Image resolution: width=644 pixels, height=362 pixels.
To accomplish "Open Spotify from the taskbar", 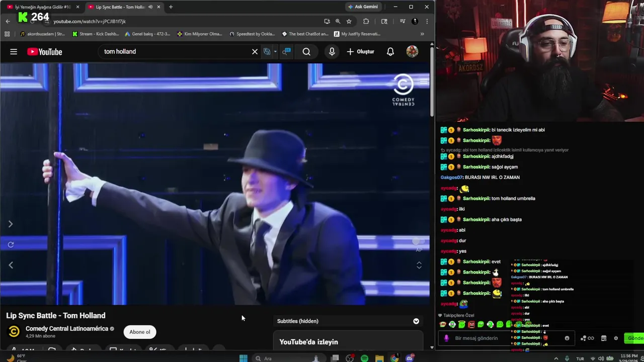I will point(364,358).
